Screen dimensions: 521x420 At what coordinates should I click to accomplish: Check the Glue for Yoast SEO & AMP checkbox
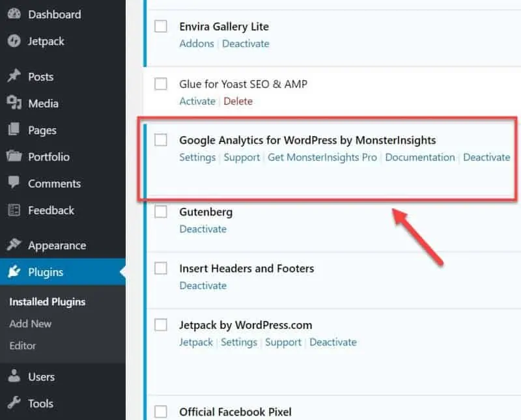[x=161, y=84]
